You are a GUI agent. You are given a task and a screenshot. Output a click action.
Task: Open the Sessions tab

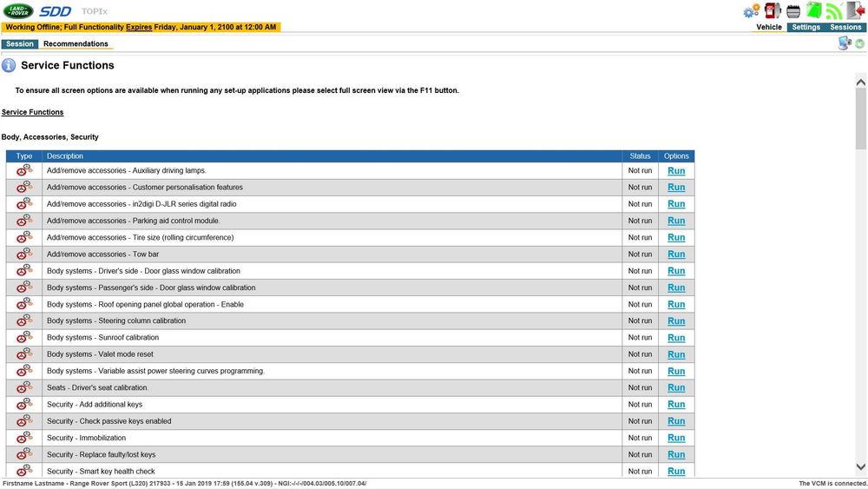[x=845, y=27]
